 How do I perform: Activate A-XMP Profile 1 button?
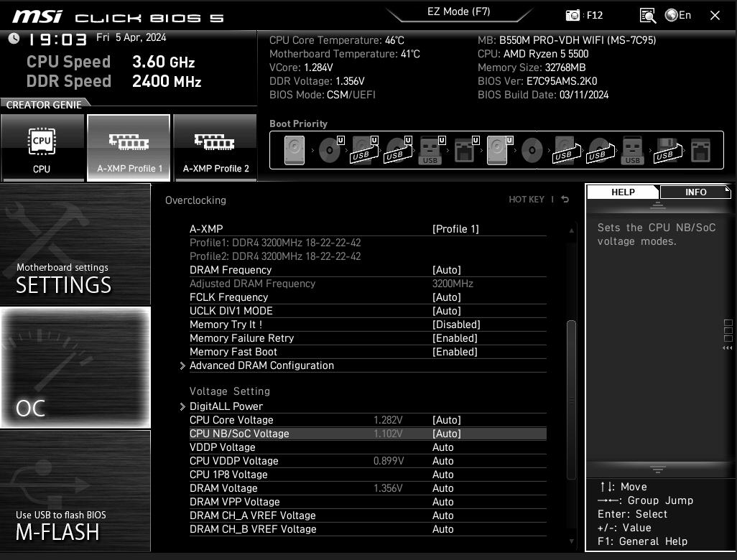click(129, 147)
